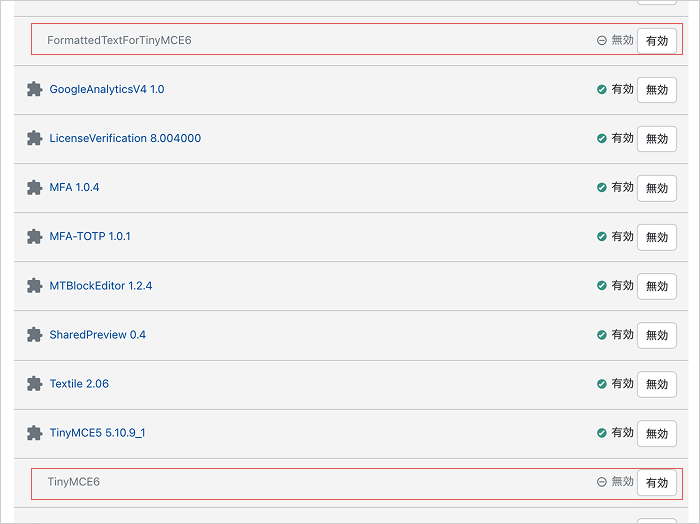Click the SharedPreview plugin puzzle icon

[34, 335]
